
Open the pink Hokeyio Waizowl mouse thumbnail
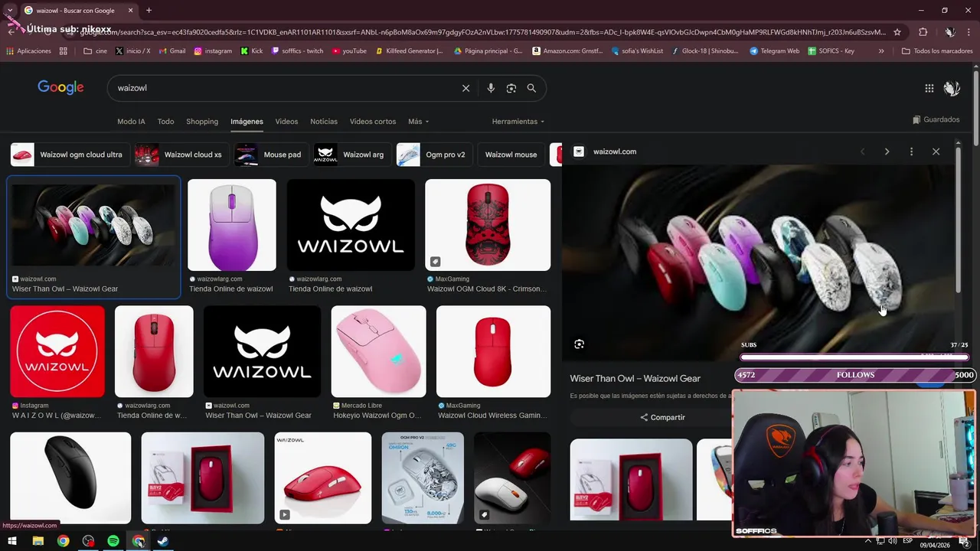pos(378,351)
